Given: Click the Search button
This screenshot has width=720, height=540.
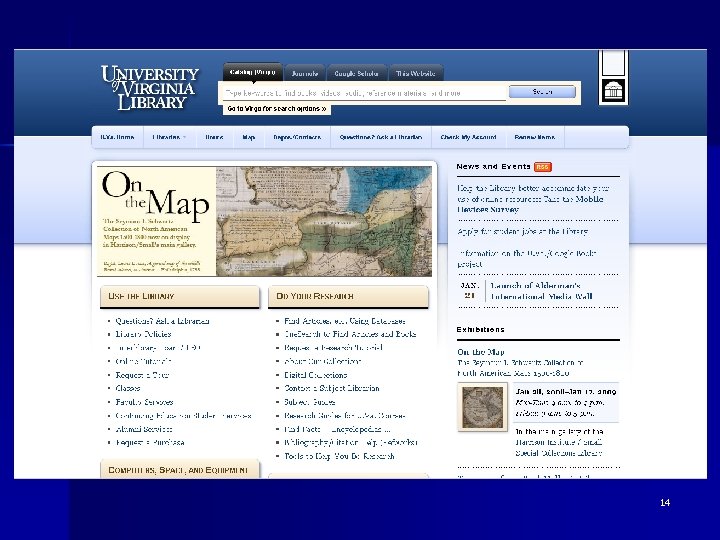Looking at the screenshot, I should (x=542, y=92).
